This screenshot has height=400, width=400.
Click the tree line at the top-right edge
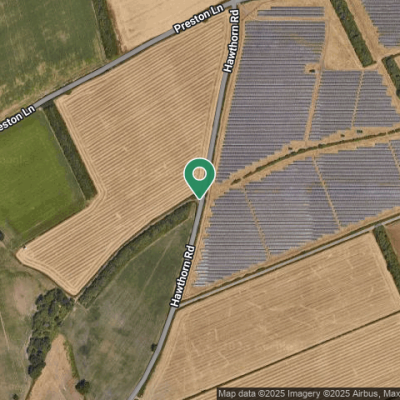click(352, 32)
